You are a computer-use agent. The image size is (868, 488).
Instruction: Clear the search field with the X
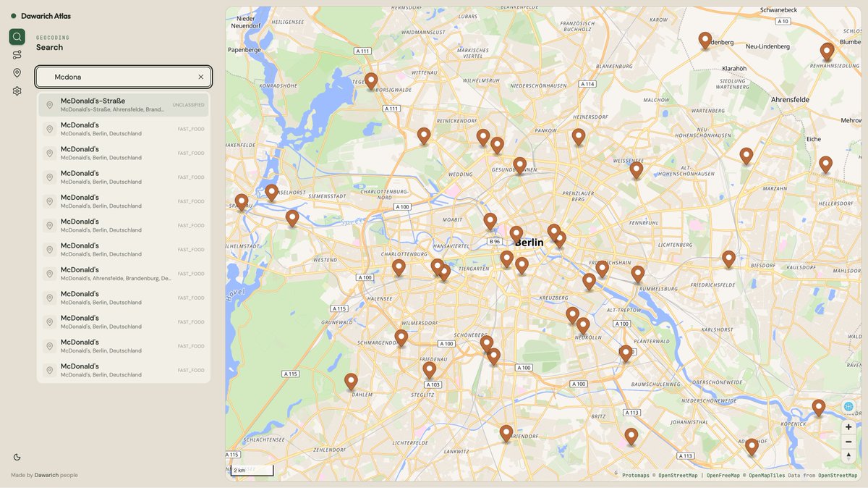pos(201,77)
